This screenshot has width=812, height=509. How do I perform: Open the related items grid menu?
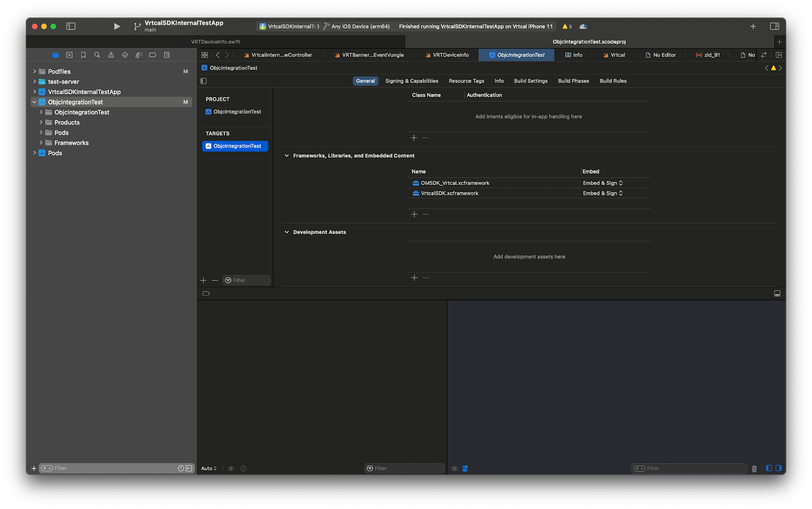pyautogui.click(x=205, y=55)
